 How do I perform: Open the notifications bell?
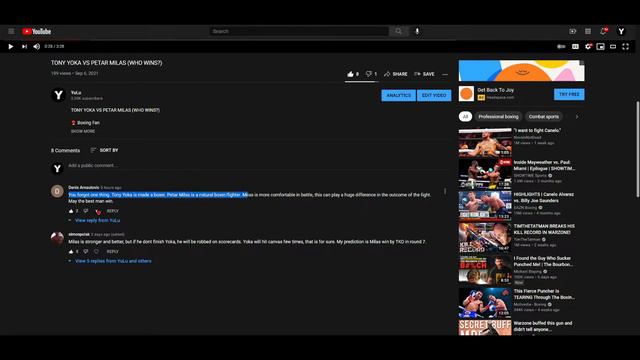603,31
